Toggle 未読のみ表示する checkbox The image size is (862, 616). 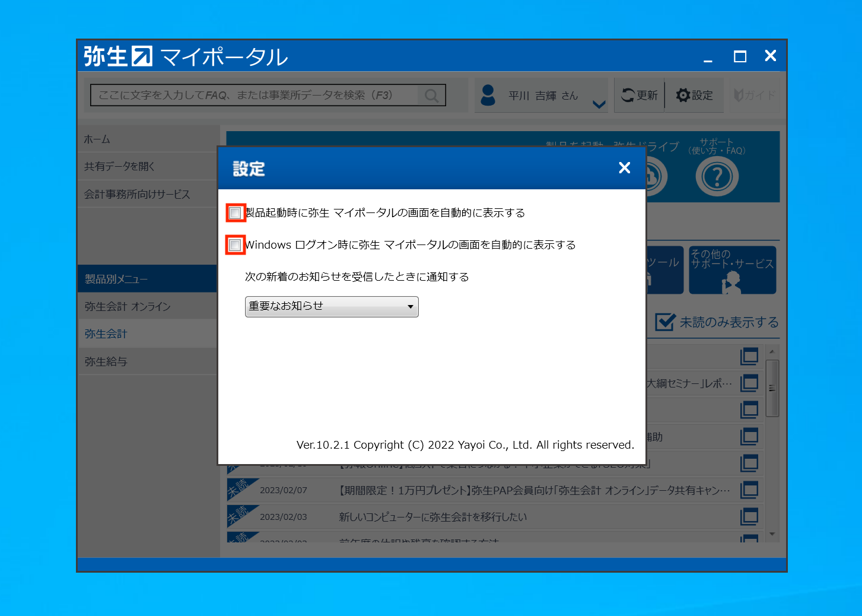pyautogui.click(x=664, y=322)
